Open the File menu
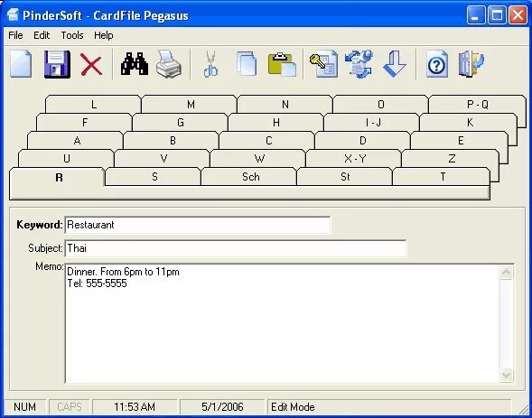 pyautogui.click(x=15, y=35)
